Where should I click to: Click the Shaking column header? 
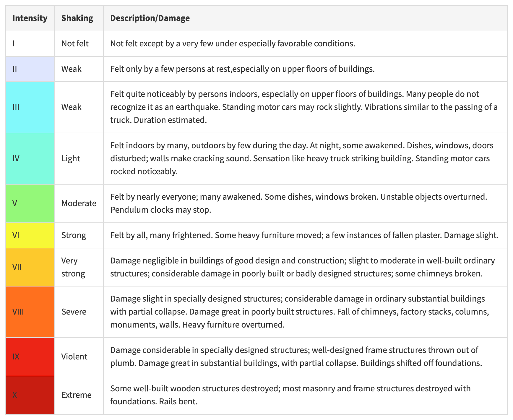tap(79, 18)
